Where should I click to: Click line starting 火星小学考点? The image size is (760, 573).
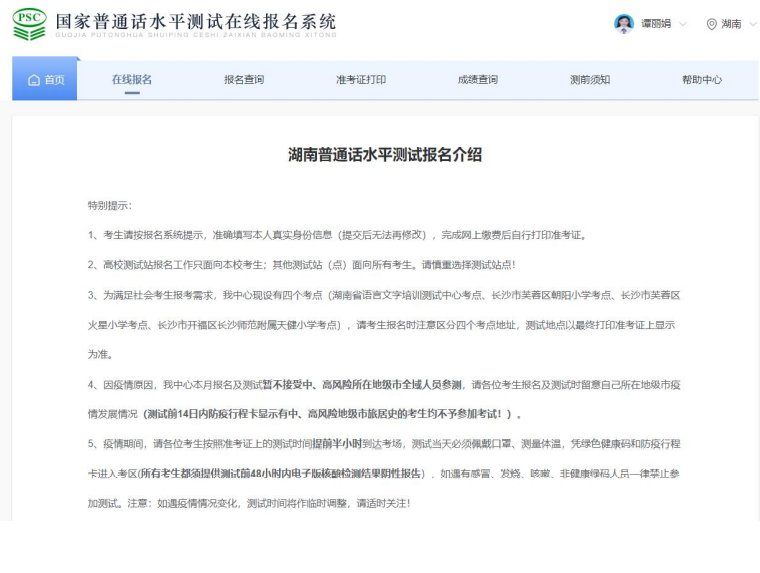point(381,325)
